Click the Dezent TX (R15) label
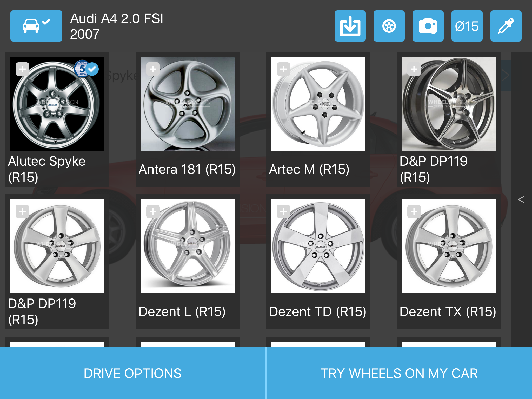532x399 pixels. pyautogui.click(x=448, y=312)
